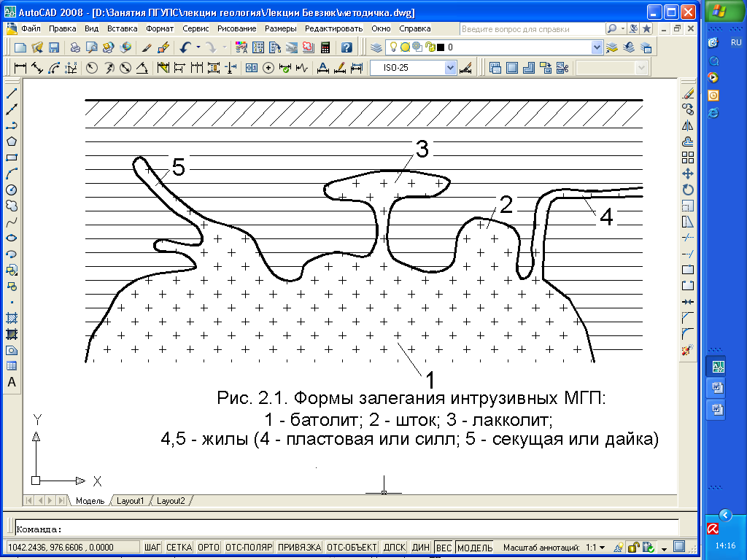Screen dimensions: 747x560
Task: Click the ВЕС lineweight button
Action: coord(444,547)
